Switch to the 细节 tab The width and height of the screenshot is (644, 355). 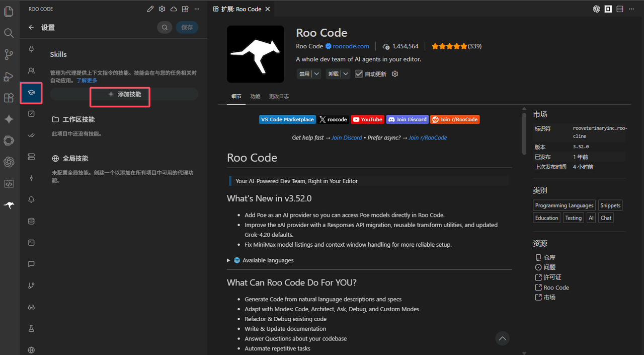[236, 96]
